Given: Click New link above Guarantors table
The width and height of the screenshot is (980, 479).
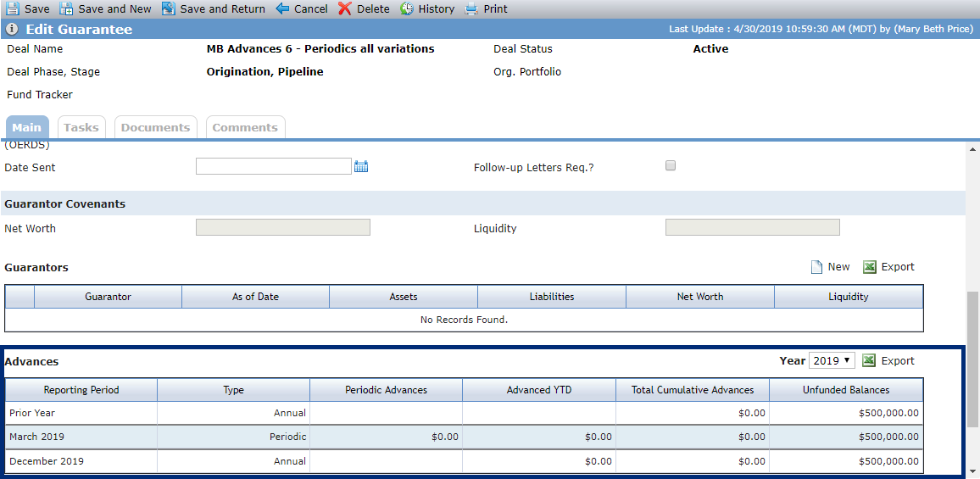Looking at the screenshot, I should [838, 267].
